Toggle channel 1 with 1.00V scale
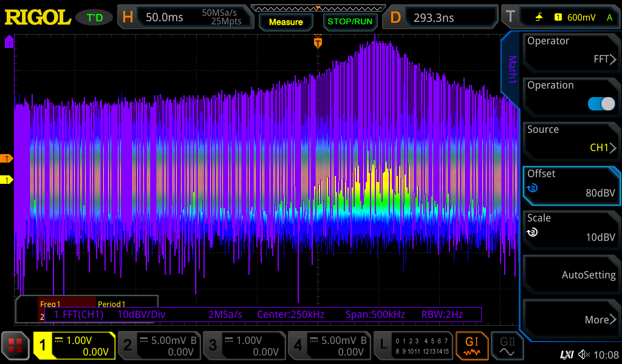This screenshot has width=622, height=364. pyautogui.click(x=74, y=346)
